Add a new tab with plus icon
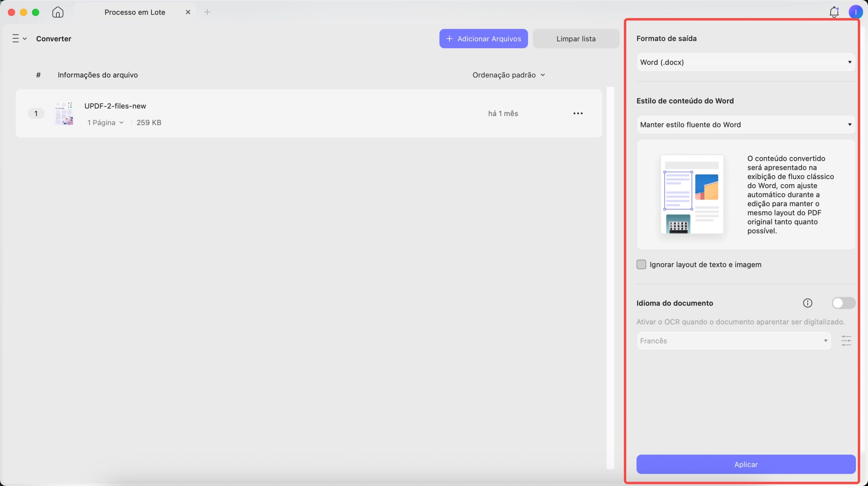This screenshot has width=868, height=486. (x=207, y=12)
